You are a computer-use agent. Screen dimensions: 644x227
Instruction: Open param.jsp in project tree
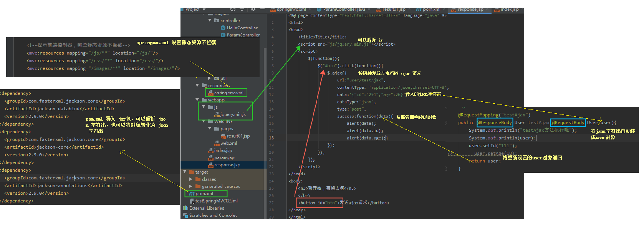click(x=224, y=157)
